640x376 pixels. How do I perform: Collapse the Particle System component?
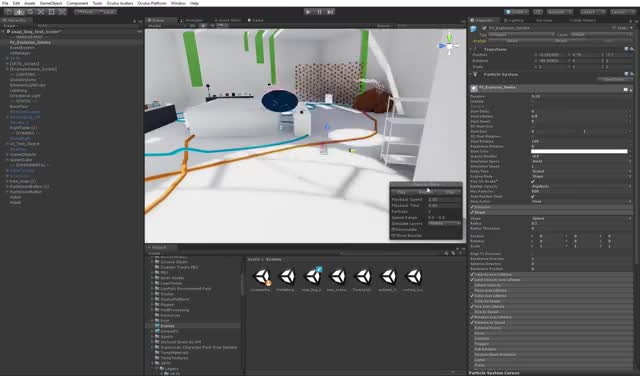click(471, 74)
